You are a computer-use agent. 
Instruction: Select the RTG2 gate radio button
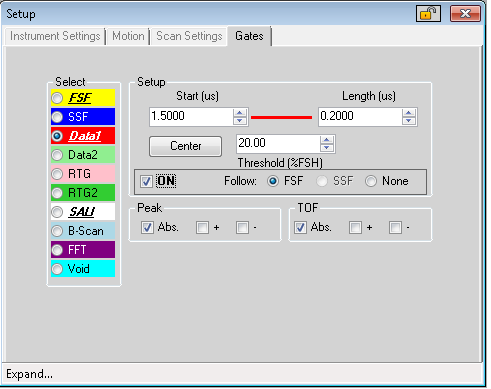pyautogui.click(x=57, y=193)
